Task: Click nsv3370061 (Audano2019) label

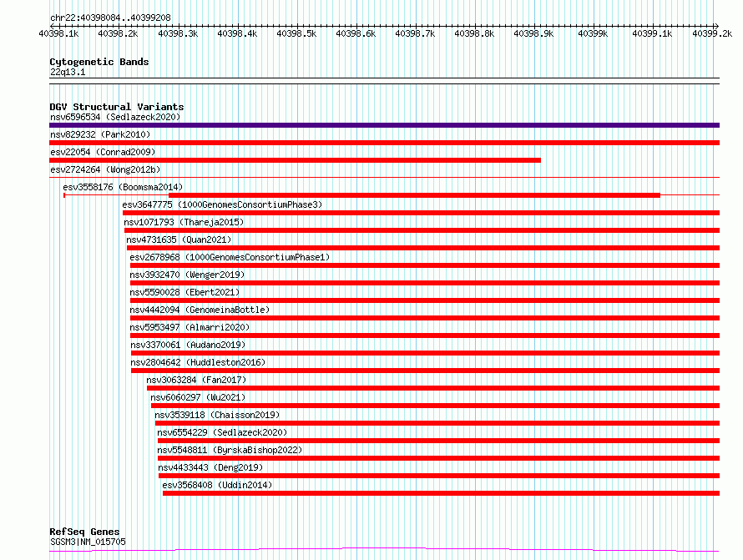Action: pos(188,345)
